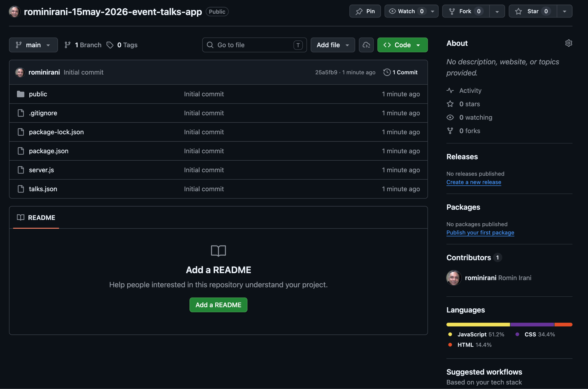Click the 0 stars link

click(470, 104)
